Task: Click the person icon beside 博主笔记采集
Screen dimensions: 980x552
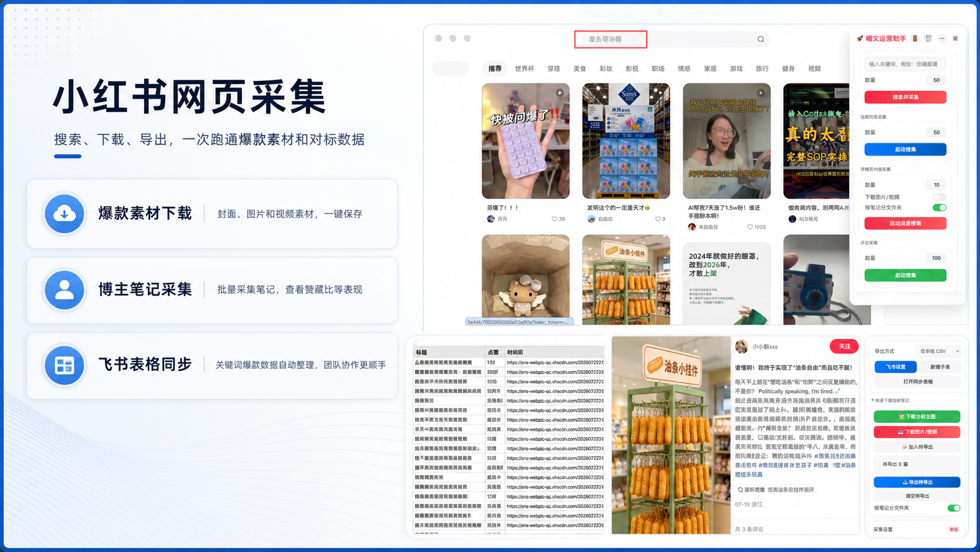Action: [x=64, y=290]
